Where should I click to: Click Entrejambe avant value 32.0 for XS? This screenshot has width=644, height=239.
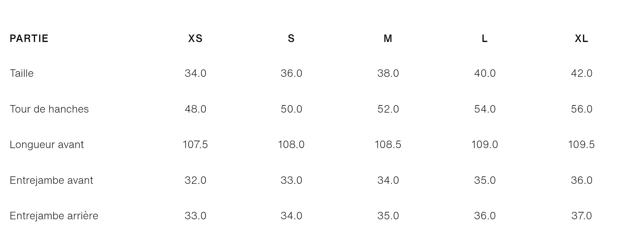195,180
